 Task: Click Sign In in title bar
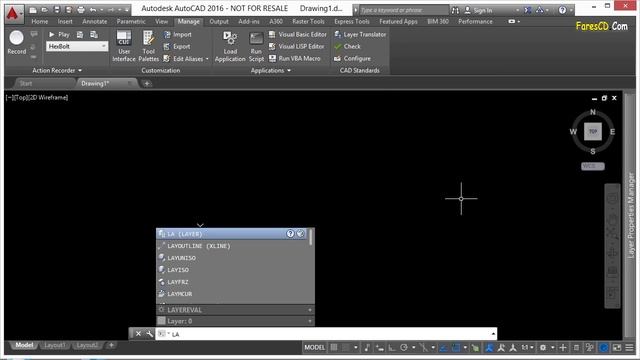pos(478,10)
